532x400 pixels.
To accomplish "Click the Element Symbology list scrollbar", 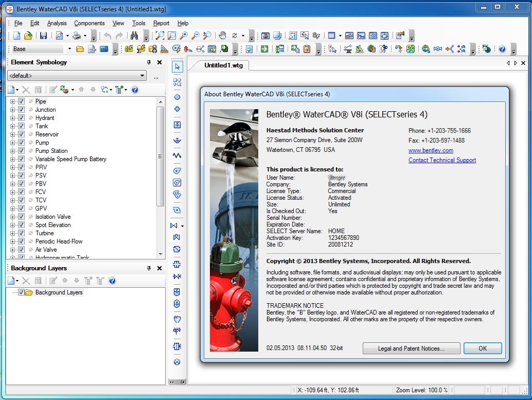I will click(160, 156).
